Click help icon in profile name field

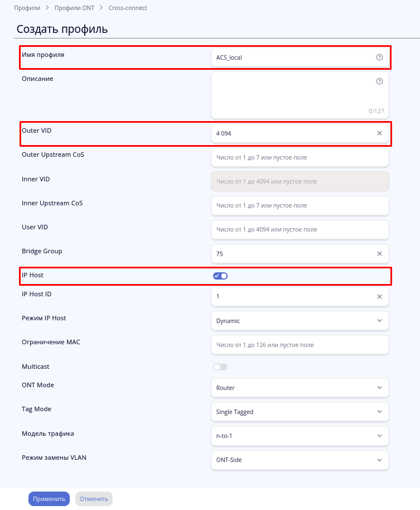(x=379, y=57)
